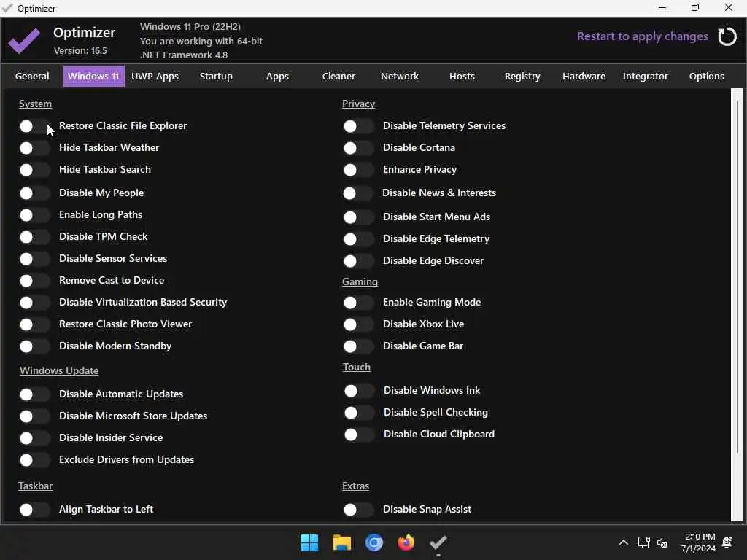This screenshot has height=560, width=747.
Task: Open the notifications bell icon
Action: [x=727, y=542]
